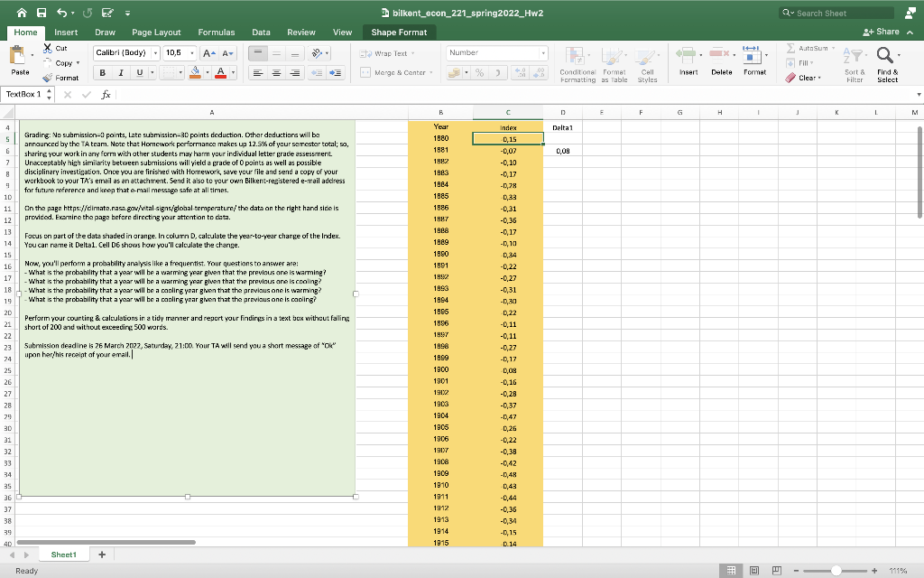
Task: Open the Formulas ribbon tab
Action: 217,32
